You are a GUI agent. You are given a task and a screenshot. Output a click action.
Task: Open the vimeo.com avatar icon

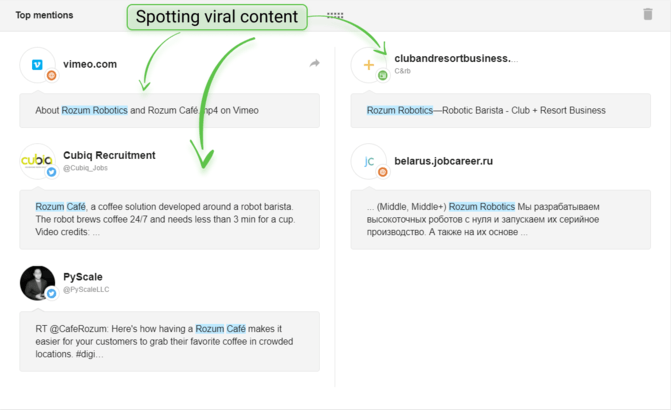[38, 65]
